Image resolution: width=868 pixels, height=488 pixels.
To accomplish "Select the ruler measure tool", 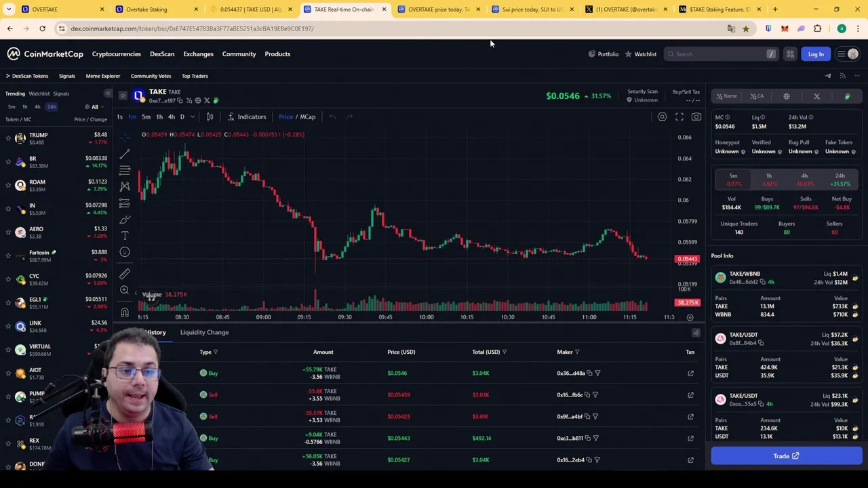I will click(125, 274).
